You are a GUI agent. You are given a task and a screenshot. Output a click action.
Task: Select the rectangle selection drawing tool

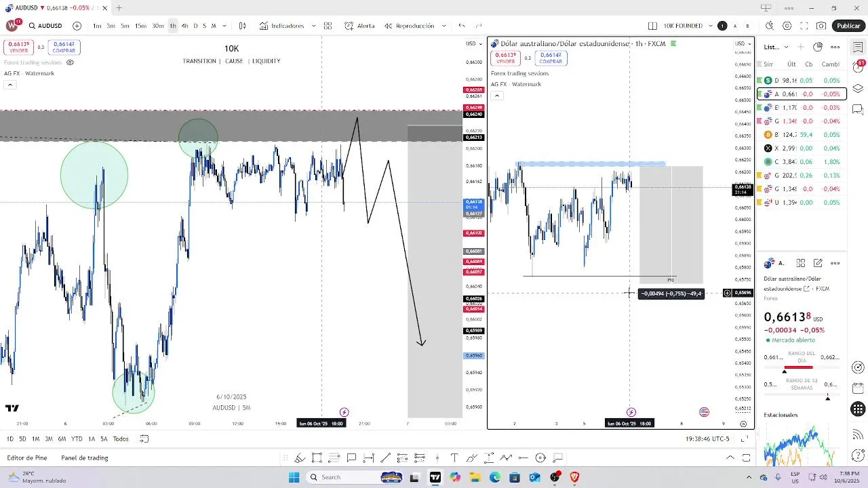click(317, 457)
